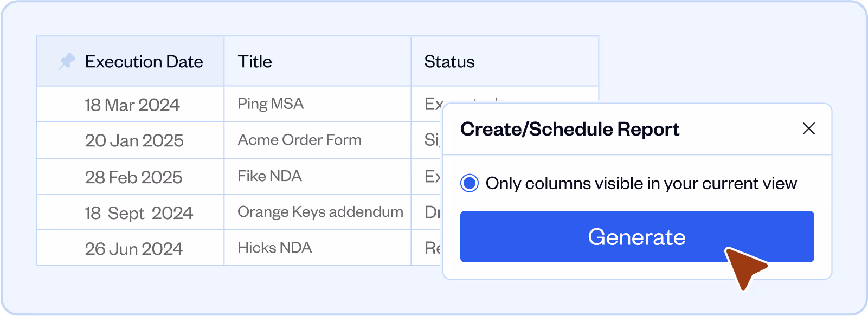The width and height of the screenshot is (868, 316).
Task: Open the Hicks NDA contract
Action: (274, 248)
